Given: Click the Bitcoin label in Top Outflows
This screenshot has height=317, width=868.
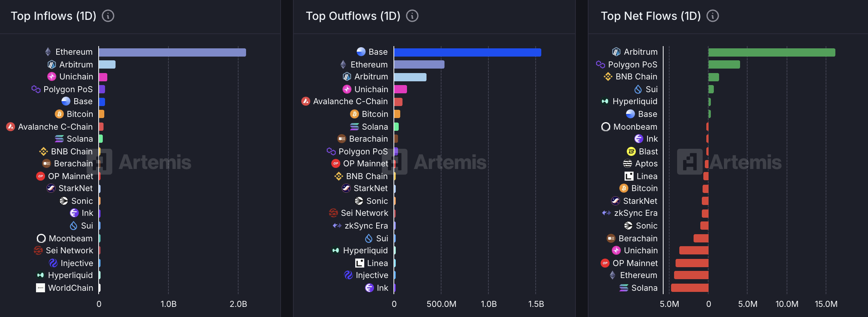Looking at the screenshot, I should pos(375,114).
